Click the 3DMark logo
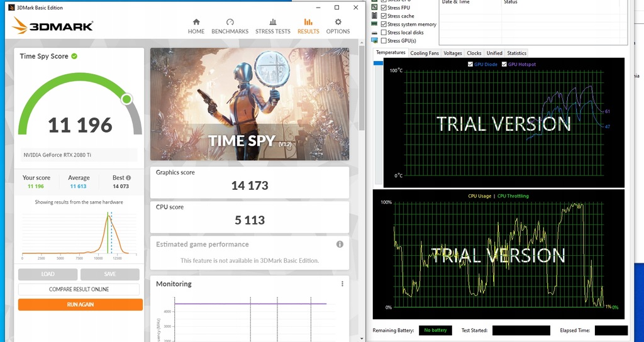The width and height of the screenshot is (644, 342). coord(52,26)
